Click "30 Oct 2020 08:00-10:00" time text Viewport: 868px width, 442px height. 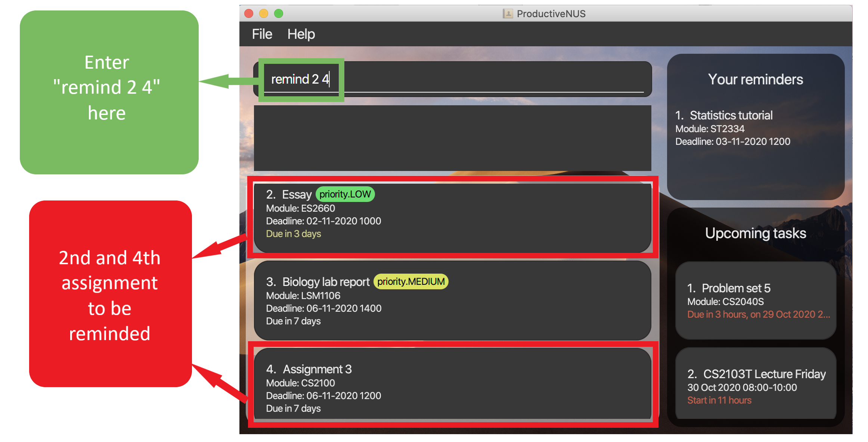[742, 387]
